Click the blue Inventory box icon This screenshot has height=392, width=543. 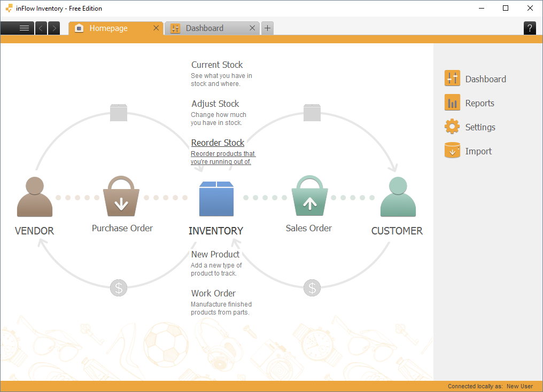click(216, 199)
